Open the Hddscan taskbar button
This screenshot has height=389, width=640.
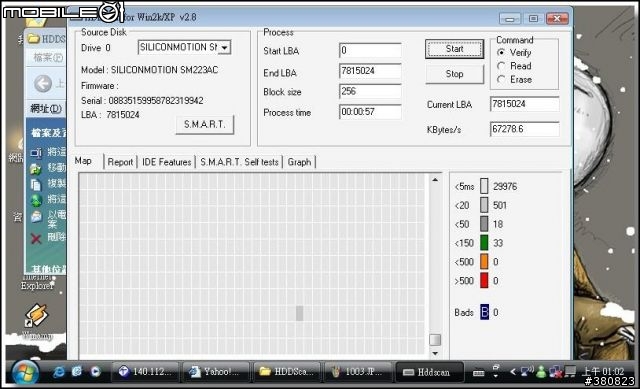tap(429, 372)
